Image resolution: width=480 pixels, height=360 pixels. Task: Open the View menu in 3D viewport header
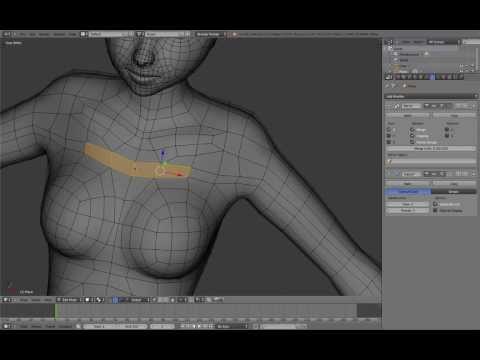[24, 300]
